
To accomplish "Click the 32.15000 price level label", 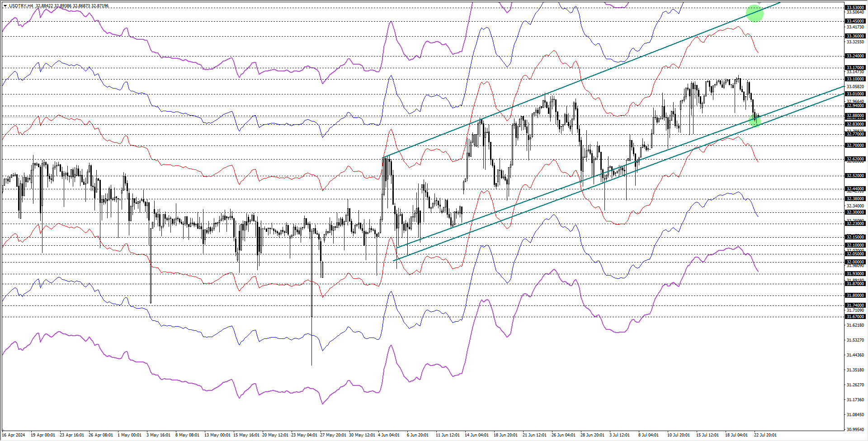I will pos(855,237).
